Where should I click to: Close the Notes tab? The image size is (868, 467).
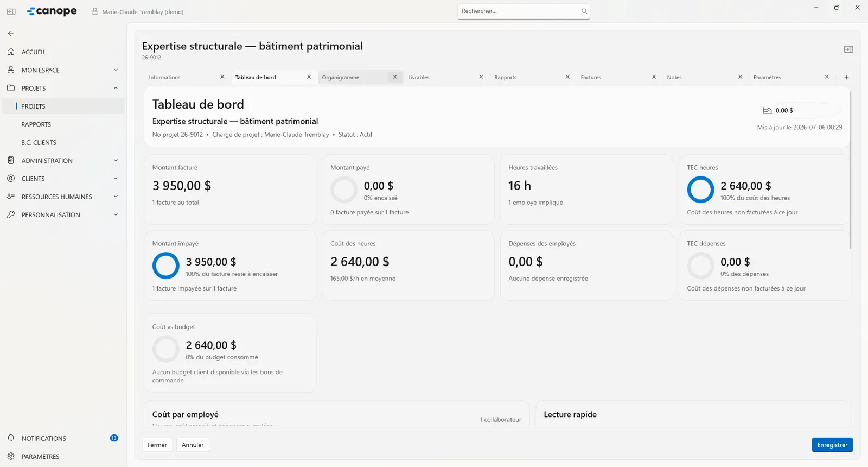point(740,77)
